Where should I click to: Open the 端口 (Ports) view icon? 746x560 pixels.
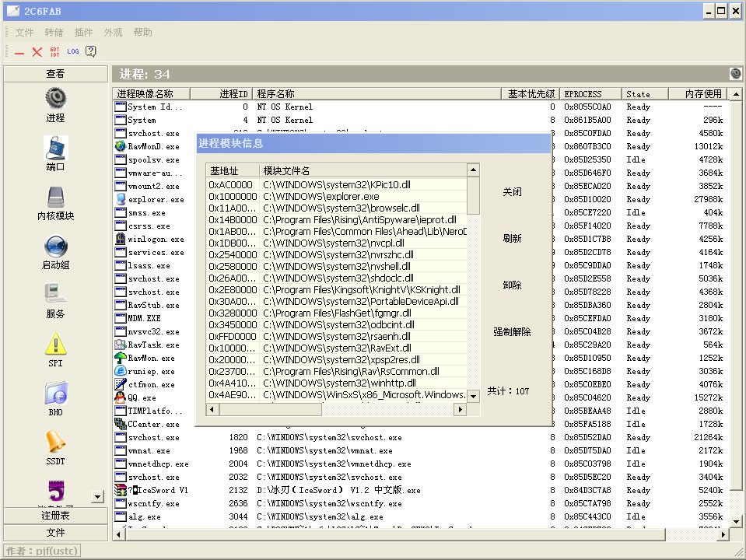pyautogui.click(x=55, y=148)
